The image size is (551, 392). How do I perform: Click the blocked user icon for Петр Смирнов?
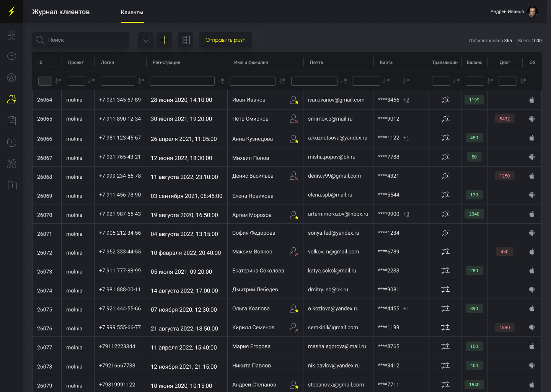[x=294, y=119]
